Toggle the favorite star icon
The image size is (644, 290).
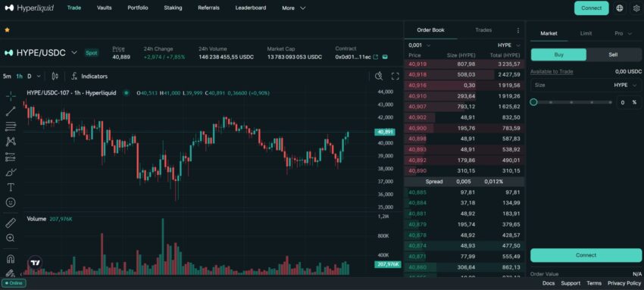(x=7, y=30)
